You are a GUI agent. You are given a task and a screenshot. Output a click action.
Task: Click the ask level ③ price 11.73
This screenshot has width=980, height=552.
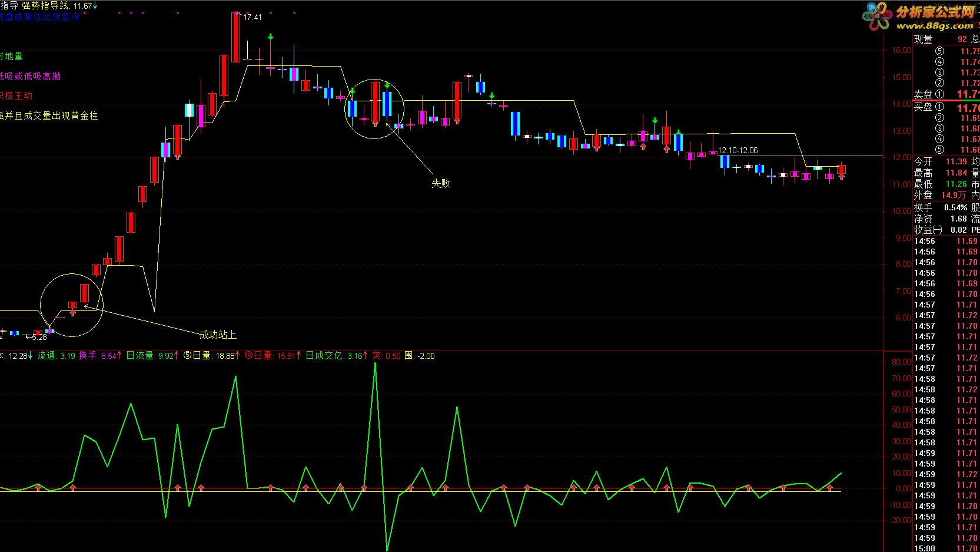(x=969, y=72)
